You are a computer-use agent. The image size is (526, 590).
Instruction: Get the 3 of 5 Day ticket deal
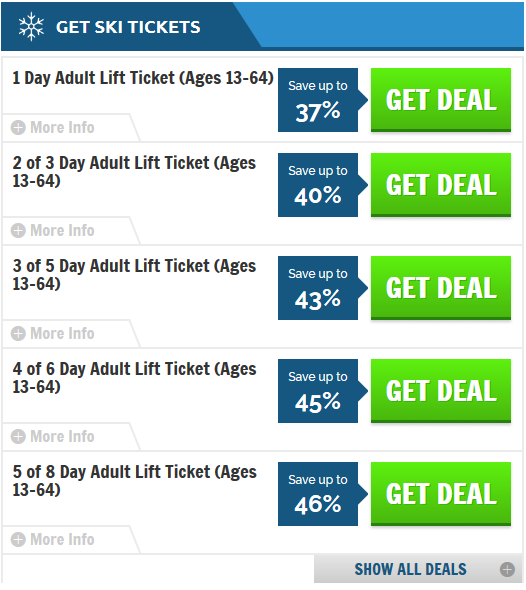(441, 288)
